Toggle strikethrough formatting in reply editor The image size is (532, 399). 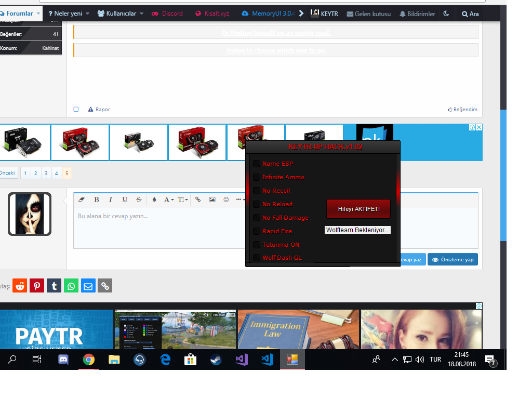(139, 199)
